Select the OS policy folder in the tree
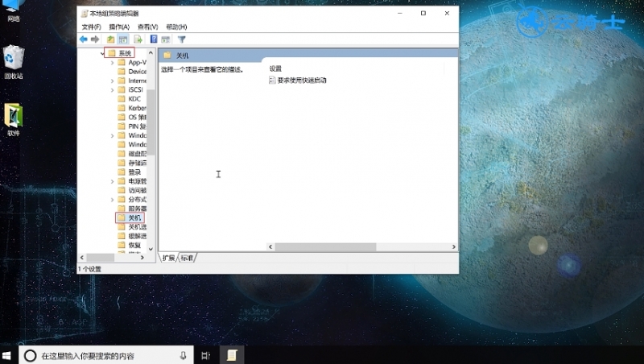This screenshot has width=644, height=364. coord(132,117)
